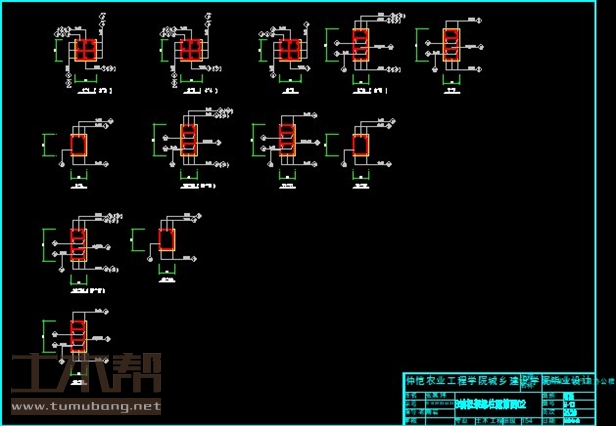Click the second column section in second row
Viewport: 616px width, 426px height.
click(188, 144)
